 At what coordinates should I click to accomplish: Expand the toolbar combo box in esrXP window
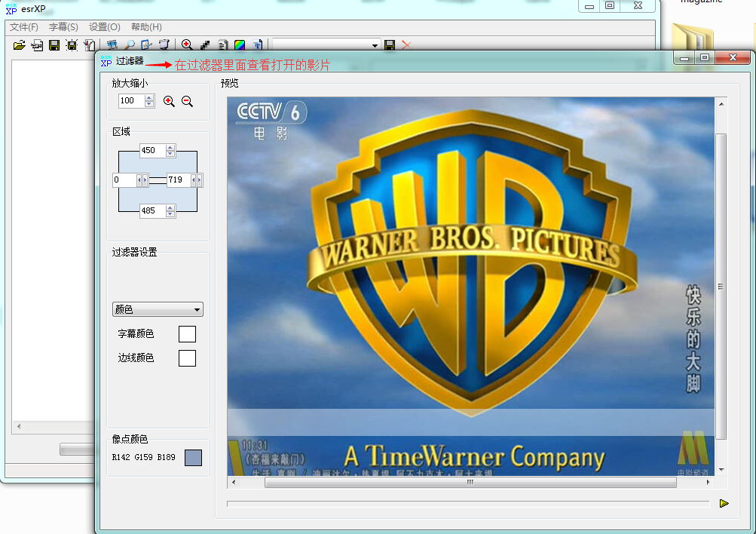375,45
